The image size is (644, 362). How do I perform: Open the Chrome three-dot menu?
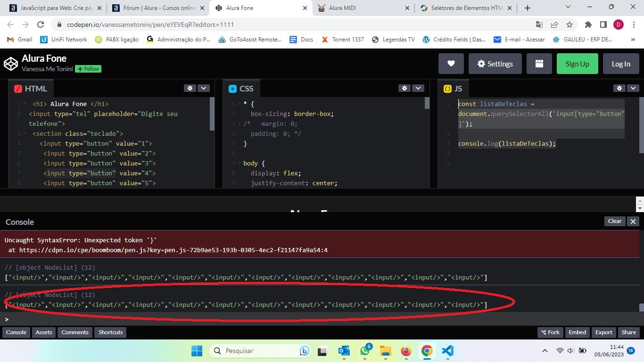633,25
